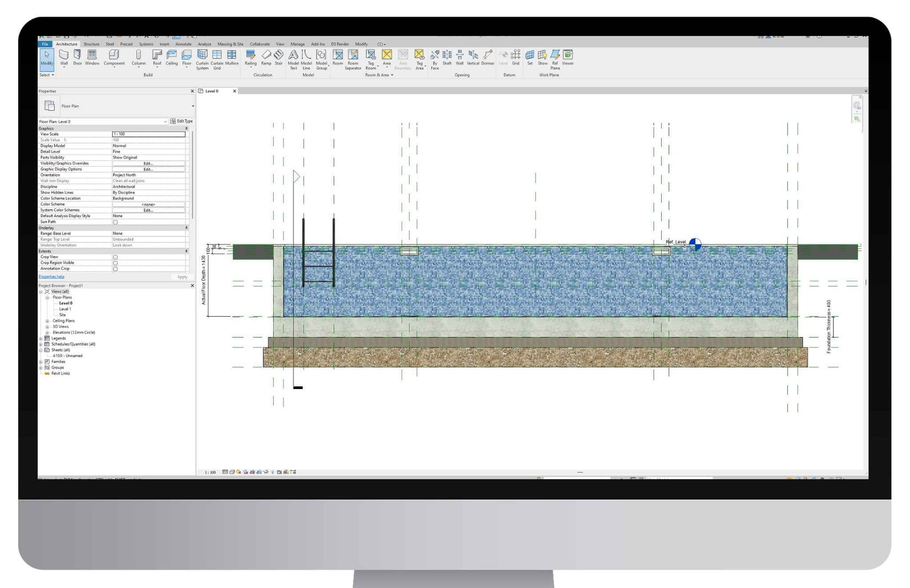Open Properties help link
This screenshot has height=588, width=910.
pyautogui.click(x=51, y=276)
